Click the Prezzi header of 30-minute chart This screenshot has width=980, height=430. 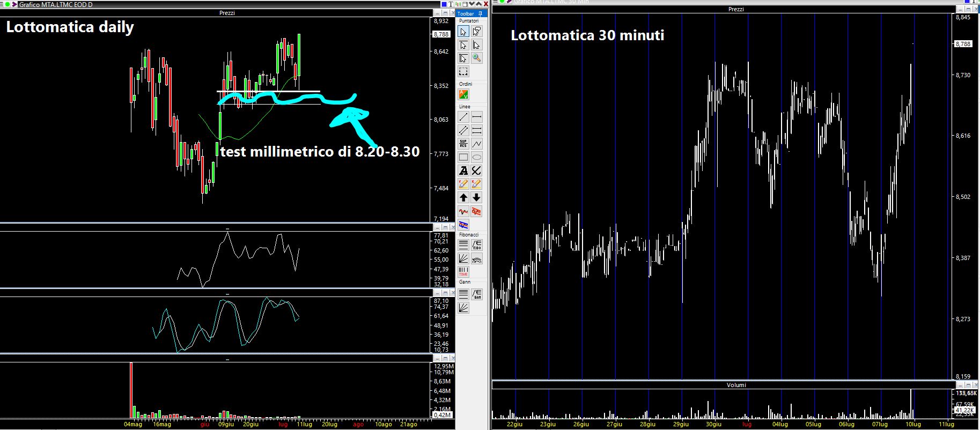pyautogui.click(x=736, y=9)
